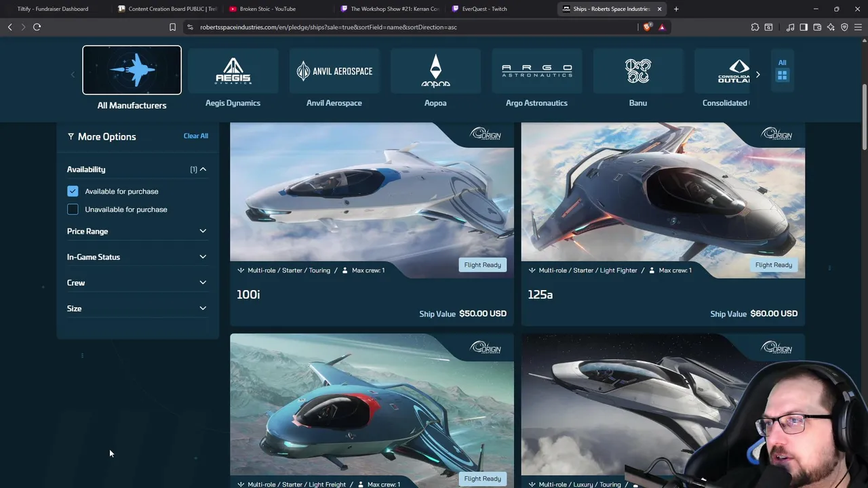Viewport: 868px width, 488px height.
Task: Open the Leo AI sparkle icon
Action: tap(831, 27)
